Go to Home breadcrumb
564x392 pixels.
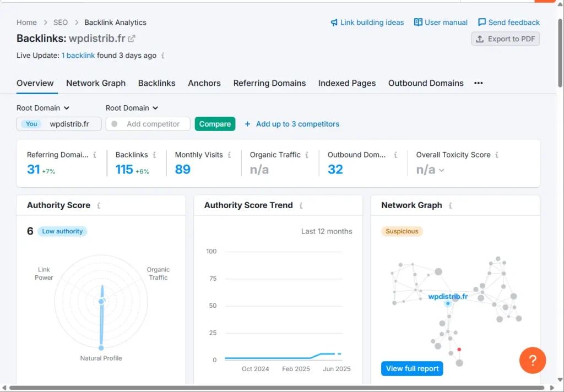point(26,22)
